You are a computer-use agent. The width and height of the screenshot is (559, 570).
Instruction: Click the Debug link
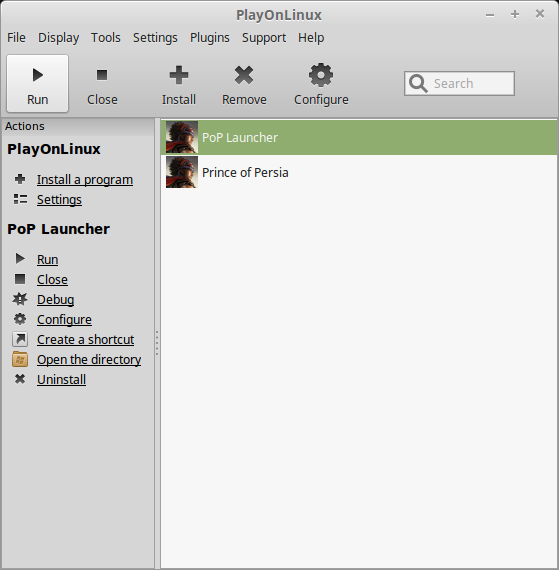coord(56,300)
